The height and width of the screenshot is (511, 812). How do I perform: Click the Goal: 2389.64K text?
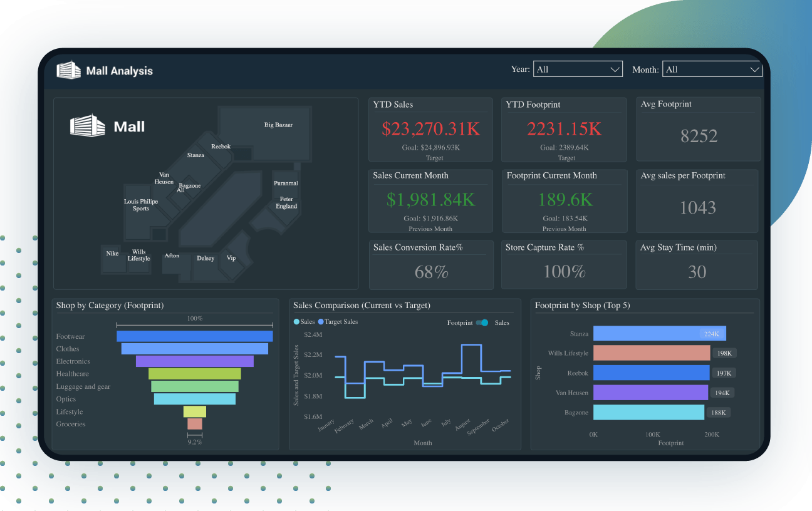pyautogui.click(x=565, y=148)
